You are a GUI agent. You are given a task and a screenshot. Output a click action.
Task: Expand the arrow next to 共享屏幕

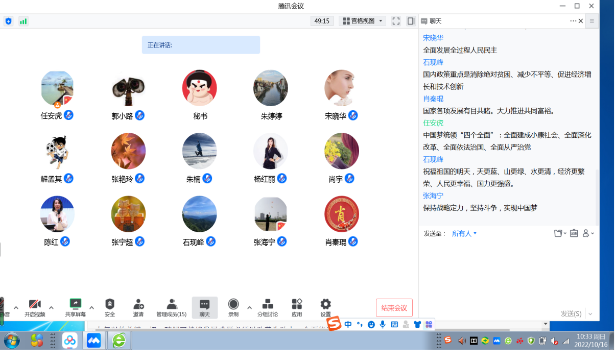pos(92,307)
